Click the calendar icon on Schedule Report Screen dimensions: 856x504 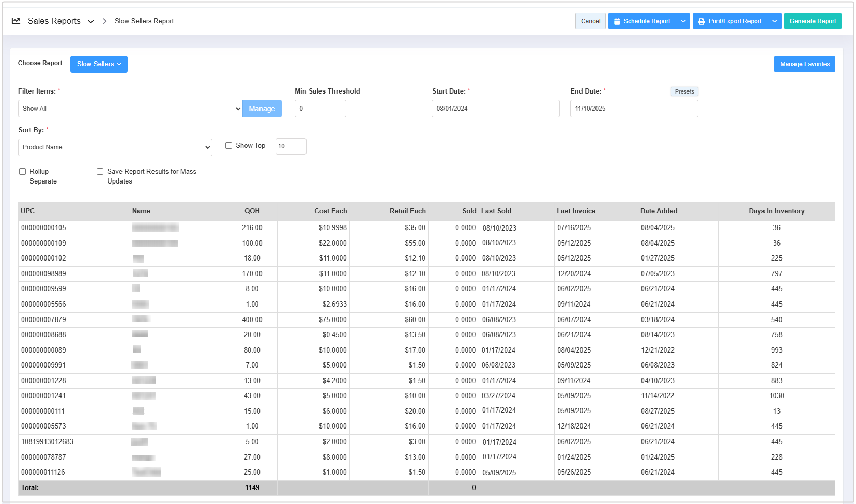(x=617, y=22)
